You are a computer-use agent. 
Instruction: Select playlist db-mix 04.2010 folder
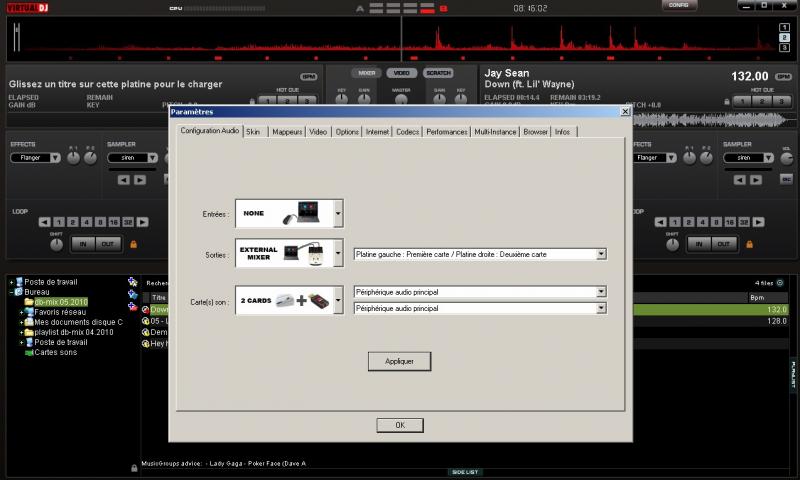(x=74, y=332)
